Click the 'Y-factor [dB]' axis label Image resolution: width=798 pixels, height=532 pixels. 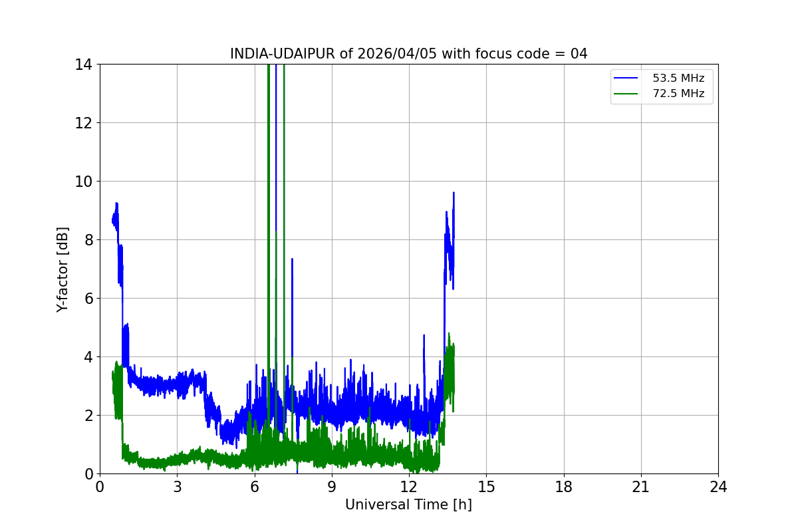click(x=63, y=269)
